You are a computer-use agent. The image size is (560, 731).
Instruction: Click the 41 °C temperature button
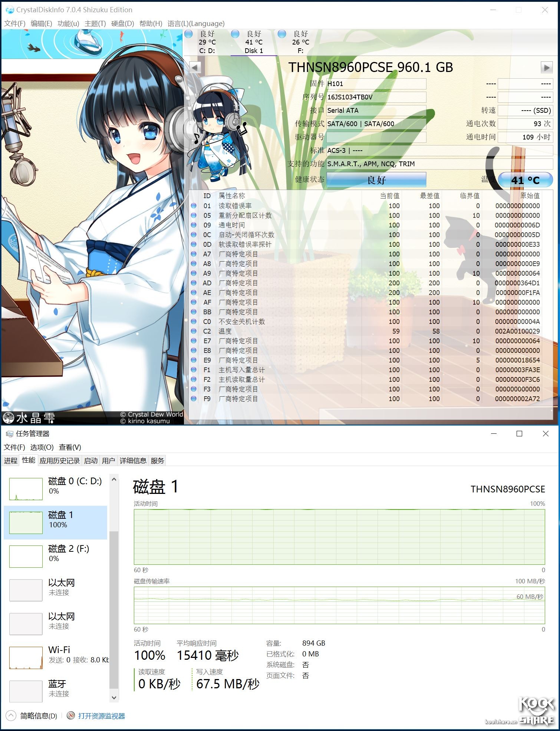click(x=526, y=180)
